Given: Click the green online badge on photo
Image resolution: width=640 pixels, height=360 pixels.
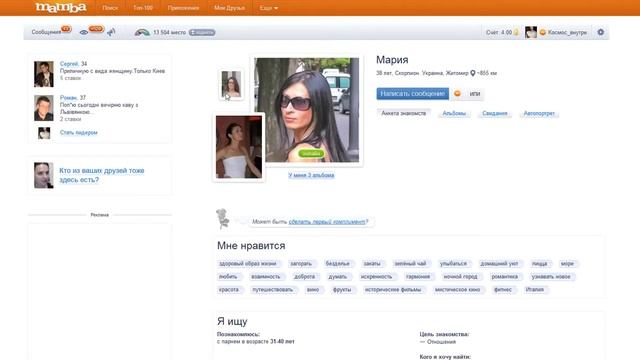Looking at the screenshot, I should coord(311,153).
